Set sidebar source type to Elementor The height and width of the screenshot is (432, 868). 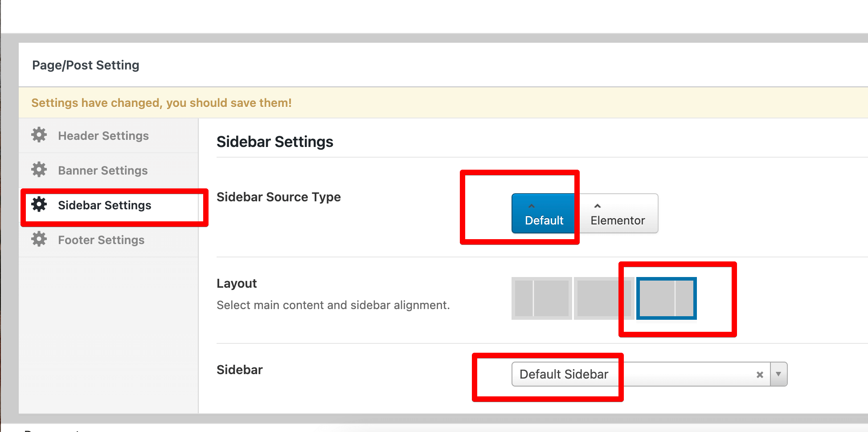(x=618, y=214)
